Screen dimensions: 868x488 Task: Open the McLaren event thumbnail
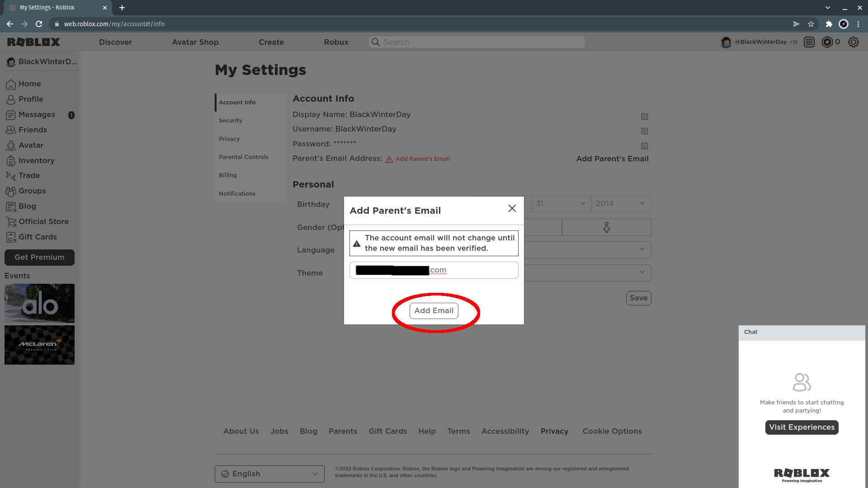click(x=39, y=345)
